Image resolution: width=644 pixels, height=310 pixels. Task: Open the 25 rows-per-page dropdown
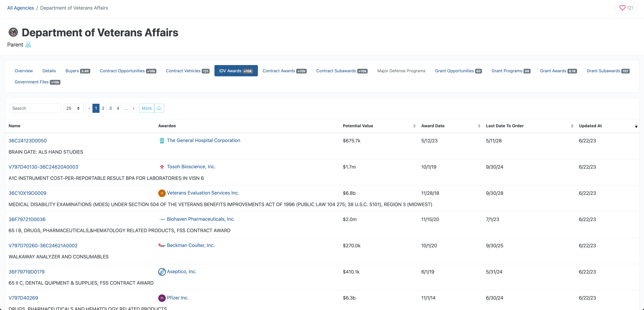click(73, 108)
